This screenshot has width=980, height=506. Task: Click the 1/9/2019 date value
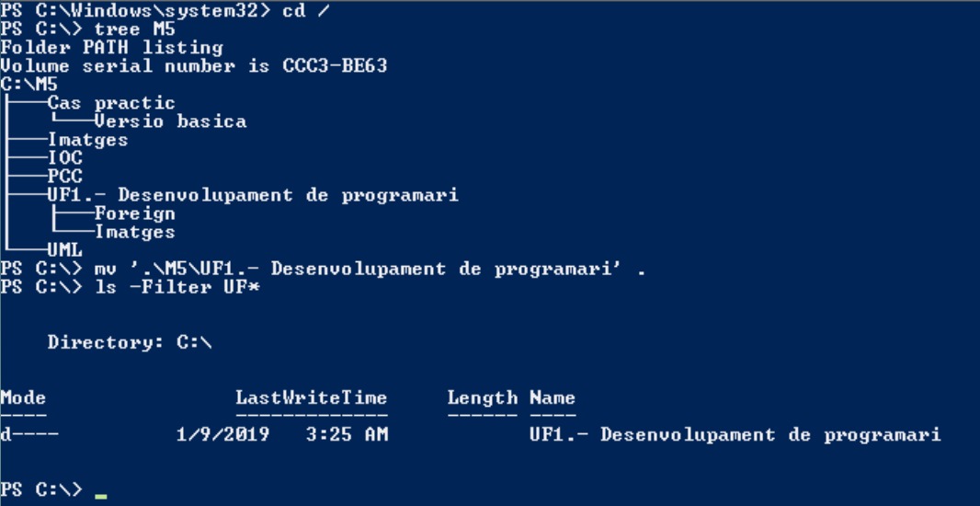pyautogui.click(x=222, y=434)
